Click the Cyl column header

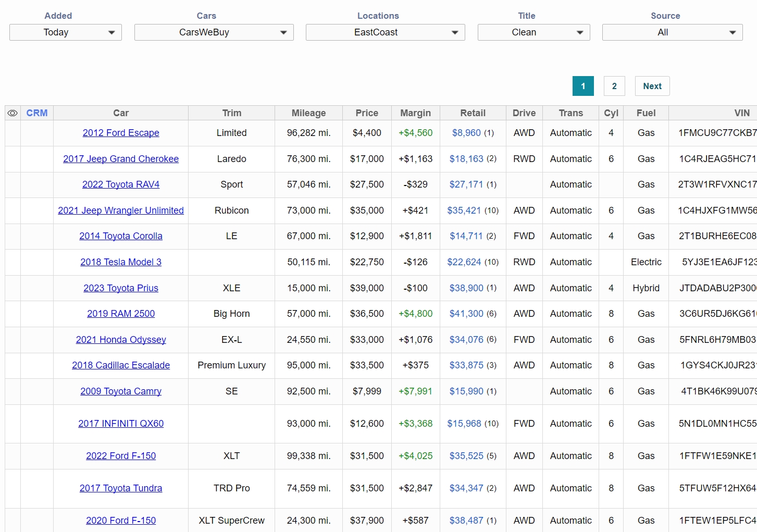[611, 113]
